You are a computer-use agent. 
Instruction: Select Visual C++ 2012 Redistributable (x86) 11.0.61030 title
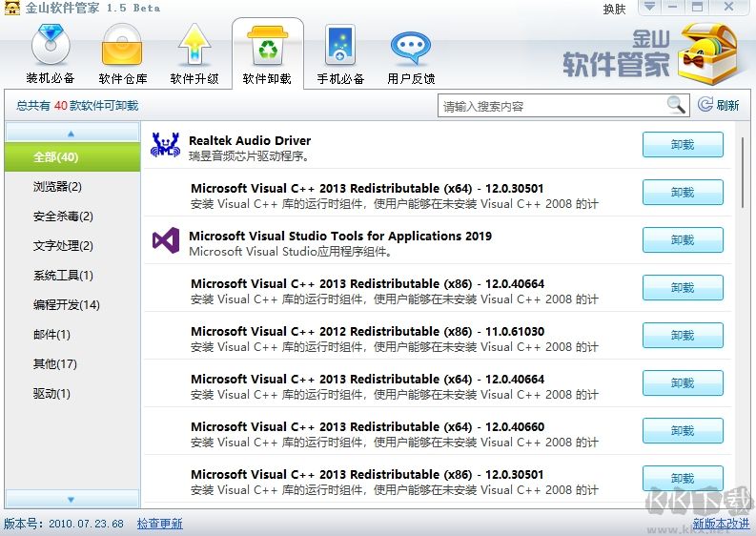click(x=367, y=332)
